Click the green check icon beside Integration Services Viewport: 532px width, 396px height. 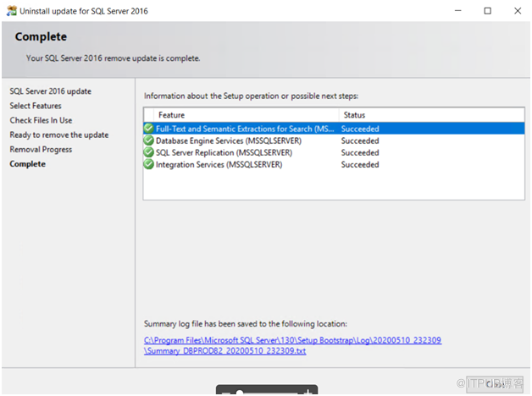[x=148, y=164]
